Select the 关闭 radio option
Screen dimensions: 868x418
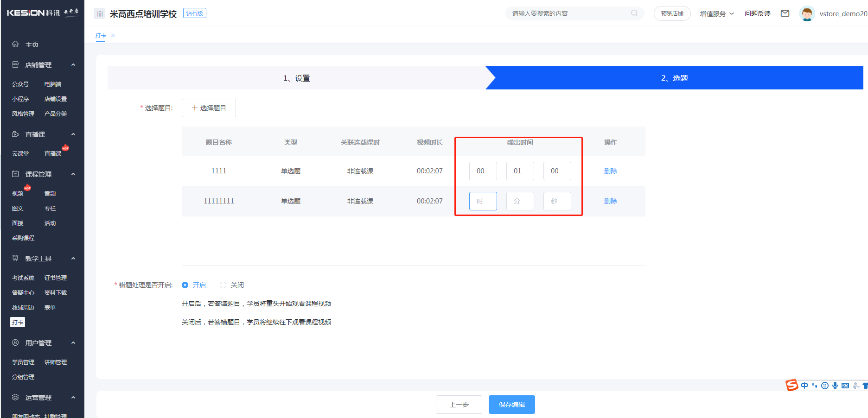click(x=223, y=285)
